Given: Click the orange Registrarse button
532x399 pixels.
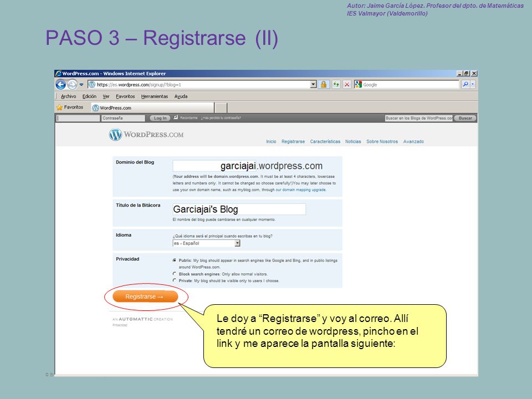Looking at the screenshot, I should click(145, 296).
